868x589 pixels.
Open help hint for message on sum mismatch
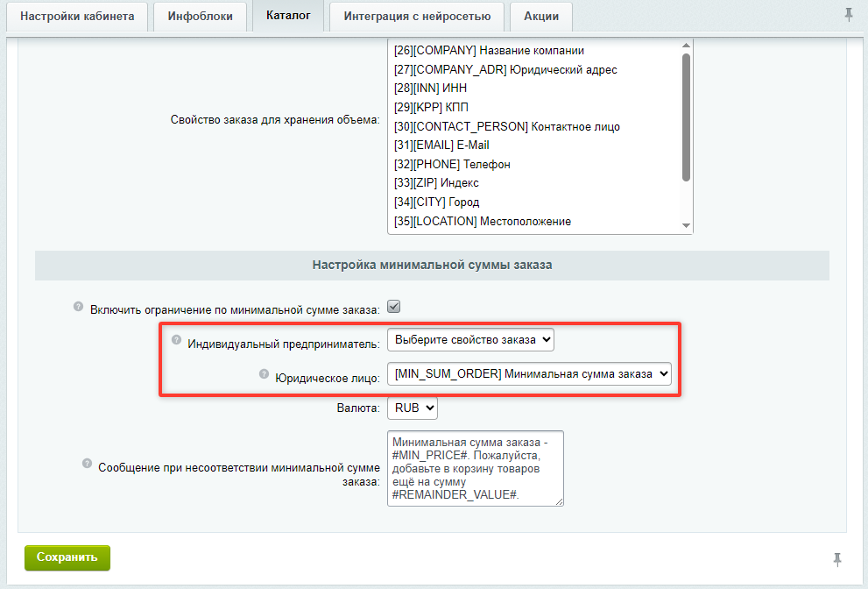87,463
